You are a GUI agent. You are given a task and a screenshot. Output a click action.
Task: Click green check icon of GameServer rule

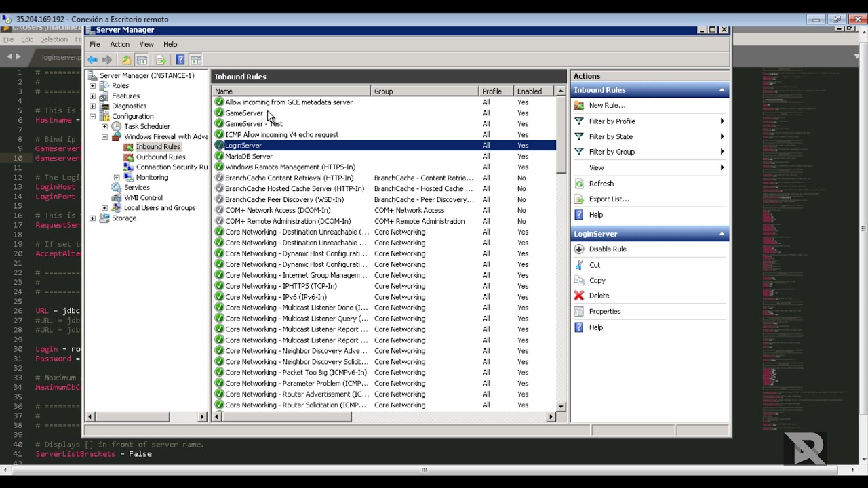(219, 113)
